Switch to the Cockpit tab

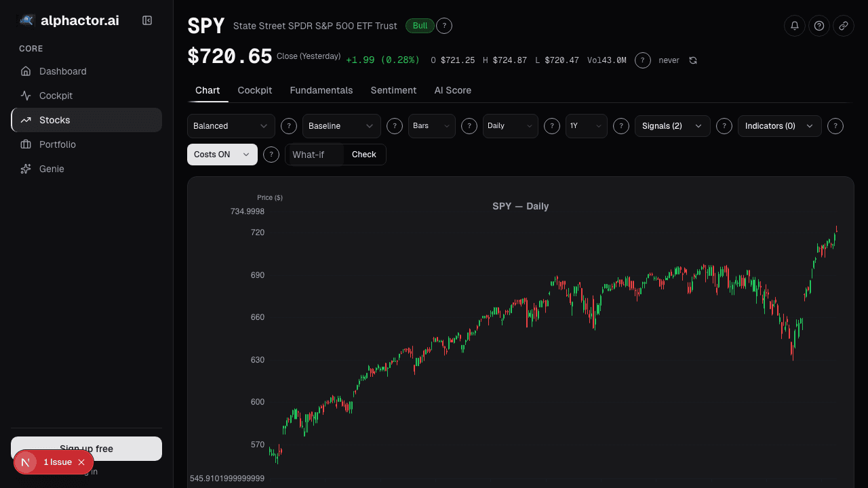click(x=255, y=90)
